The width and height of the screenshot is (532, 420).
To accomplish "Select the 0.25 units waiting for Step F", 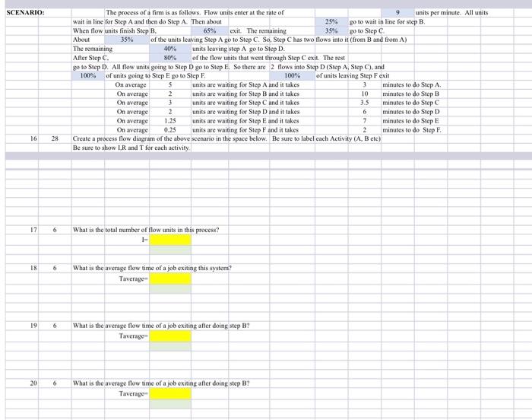I will (170, 130).
